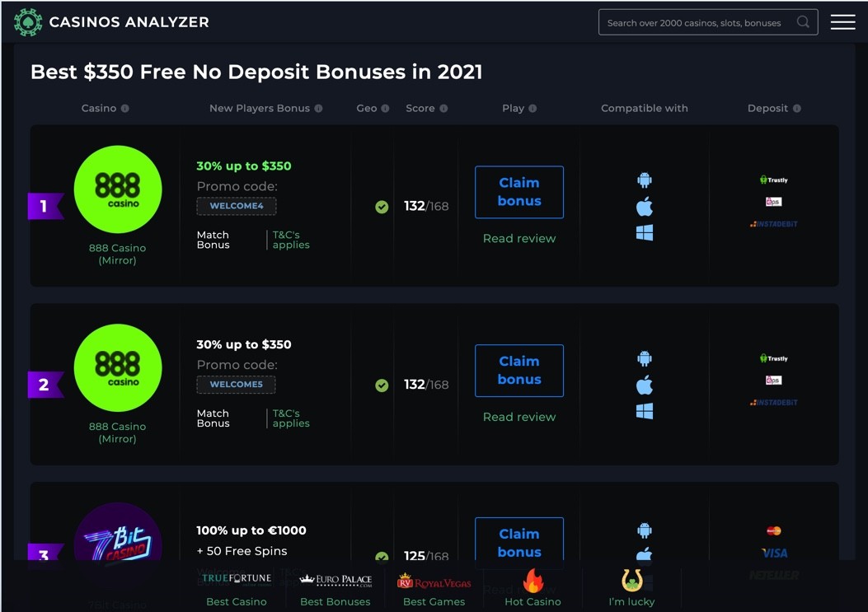Click the Windows icon in row 2
The width and height of the screenshot is (868, 612).
pos(645,411)
